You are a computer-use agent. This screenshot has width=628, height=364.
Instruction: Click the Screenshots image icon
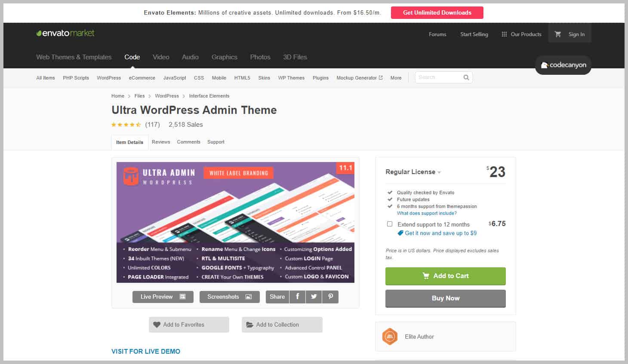(249, 297)
